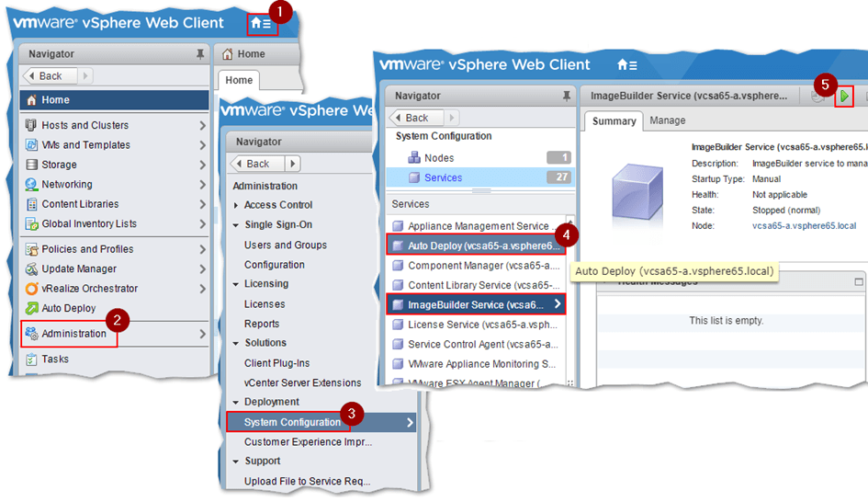Click the Appliance Management Service icon

click(398, 226)
